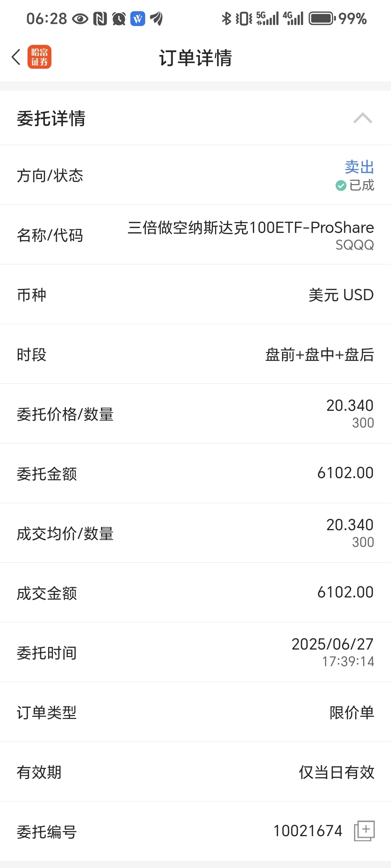The height and width of the screenshot is (868, 391).
Task: Tap the alarm clock status icon
Action: [x=119, y=18]
